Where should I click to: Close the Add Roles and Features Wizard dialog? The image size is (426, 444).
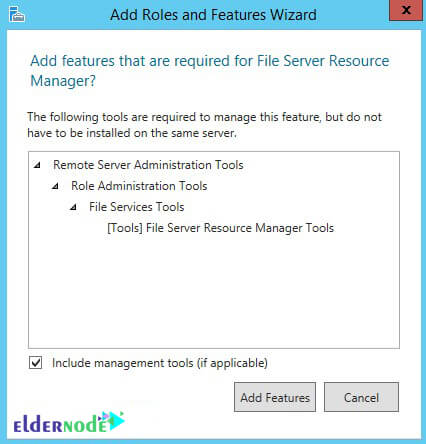(406, 10)
